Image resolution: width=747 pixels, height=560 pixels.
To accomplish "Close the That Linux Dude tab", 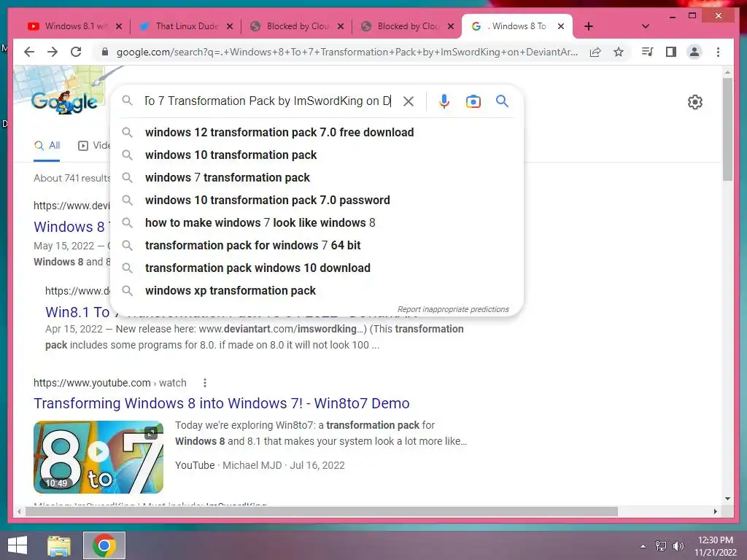I will tap(230, 26).
